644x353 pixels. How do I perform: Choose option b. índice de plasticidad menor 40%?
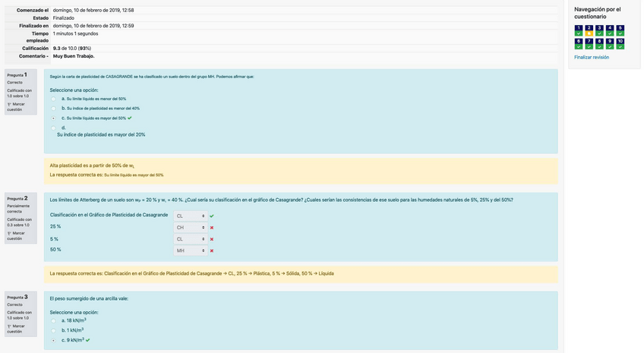point(53,109)
